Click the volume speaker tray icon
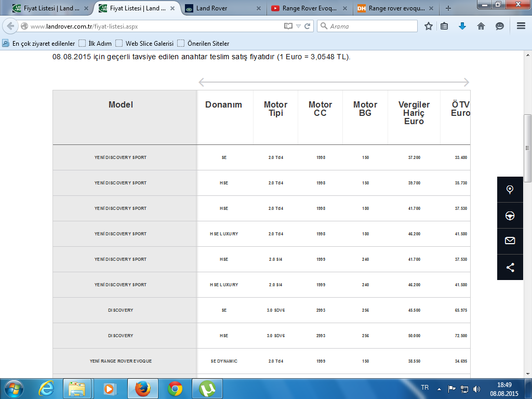Image resolution: width=532 pixels, height=399 pixels. pyautogui.click(x=477, y=389)
